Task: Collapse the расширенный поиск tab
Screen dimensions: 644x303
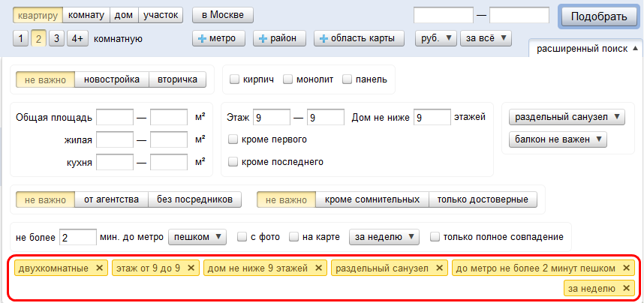Action: [x=585, y=49]
